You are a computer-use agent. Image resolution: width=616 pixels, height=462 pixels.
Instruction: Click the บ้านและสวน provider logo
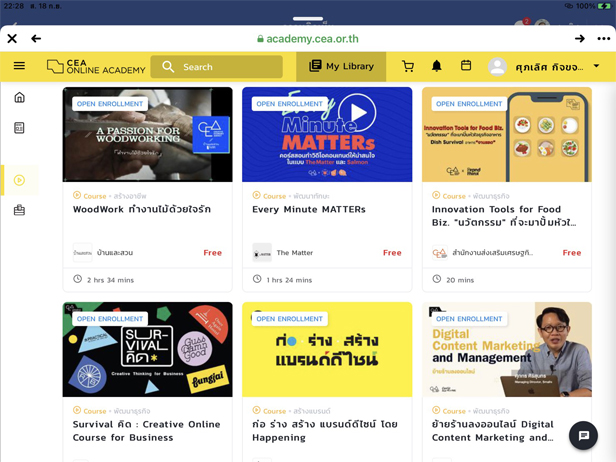click(82, 253)
